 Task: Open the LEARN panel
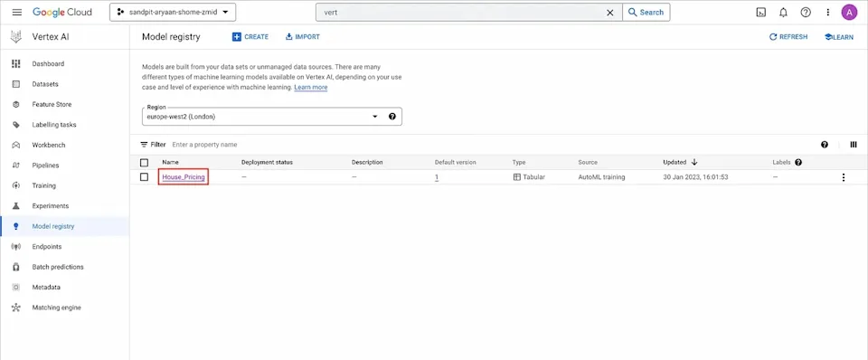pyautogui.click(x=839, y=37)
